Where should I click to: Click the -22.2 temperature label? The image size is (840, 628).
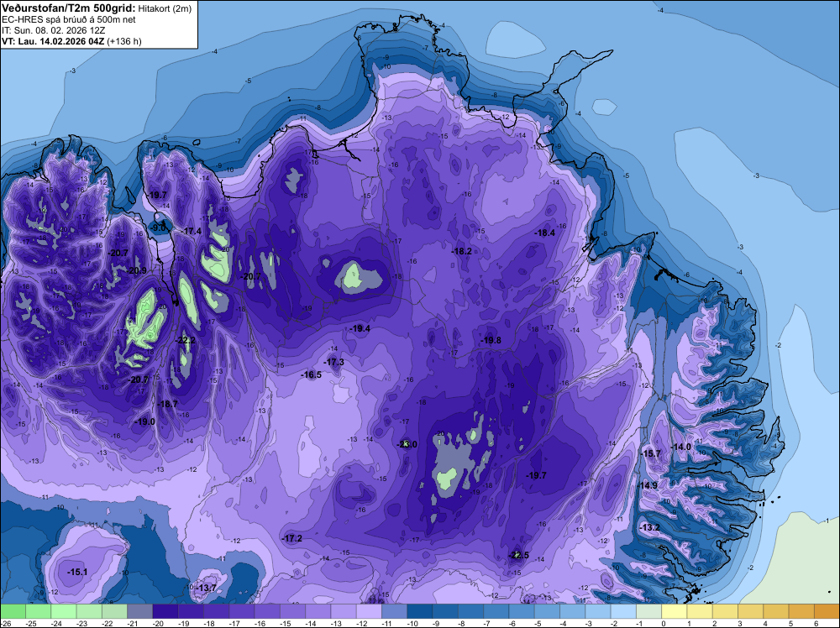(186, 341)
